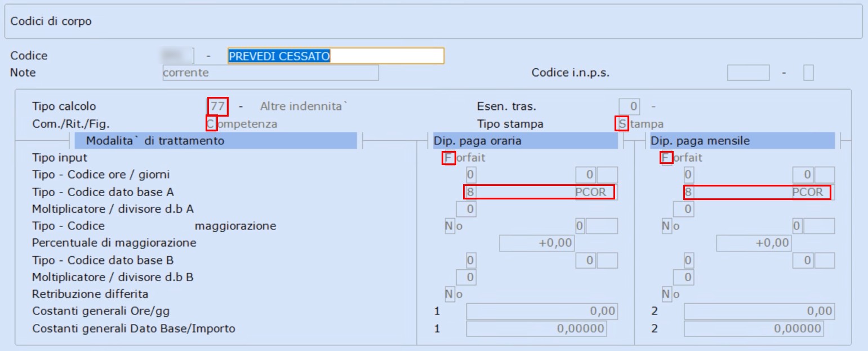
Task: Click the Note label
Action: tap(23, 73)
